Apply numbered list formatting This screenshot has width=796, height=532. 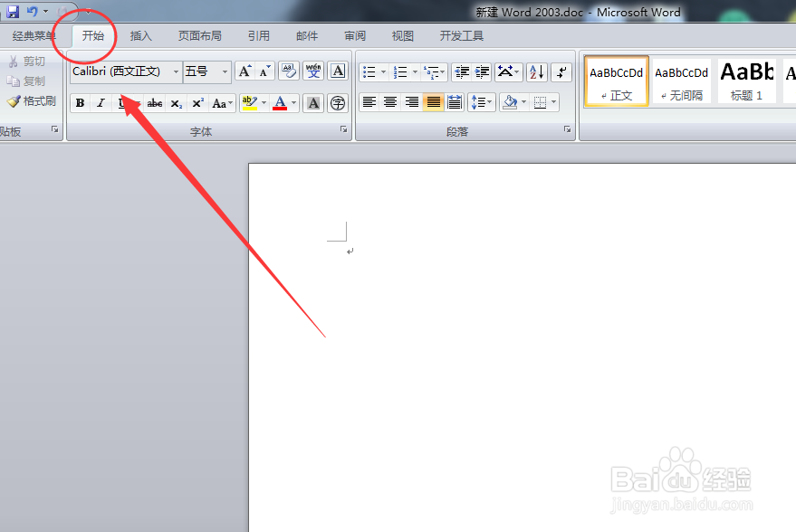point(400,72)
